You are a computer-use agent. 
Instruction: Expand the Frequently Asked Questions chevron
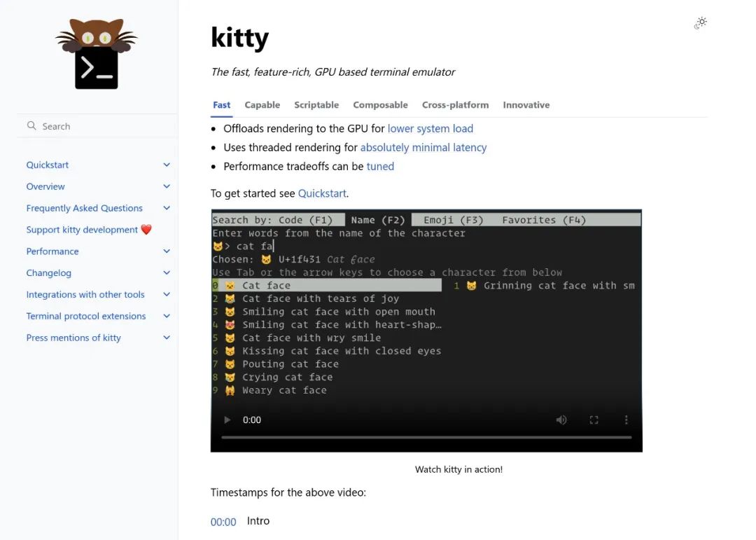tap(167, 208)
